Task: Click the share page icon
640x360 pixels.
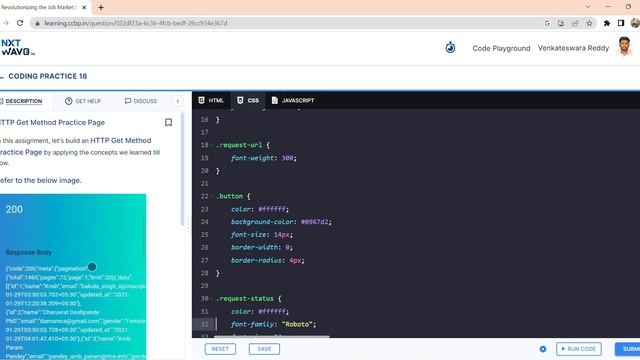Action: click(x=575, y=23)
